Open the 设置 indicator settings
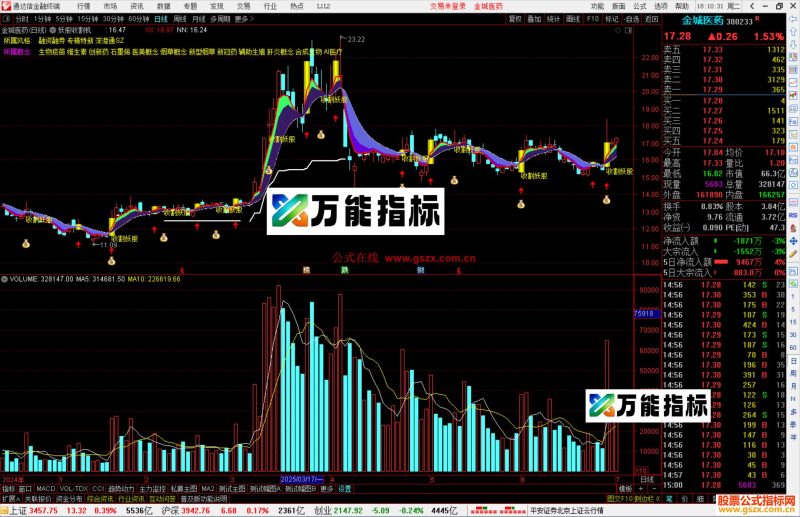The image size is (800, 517). pyautogui.click(x=345, y=488)
